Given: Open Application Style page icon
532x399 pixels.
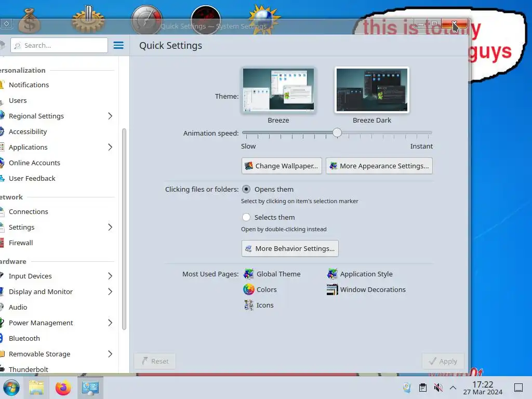Looking at the screenshot, I should point(332,274).
